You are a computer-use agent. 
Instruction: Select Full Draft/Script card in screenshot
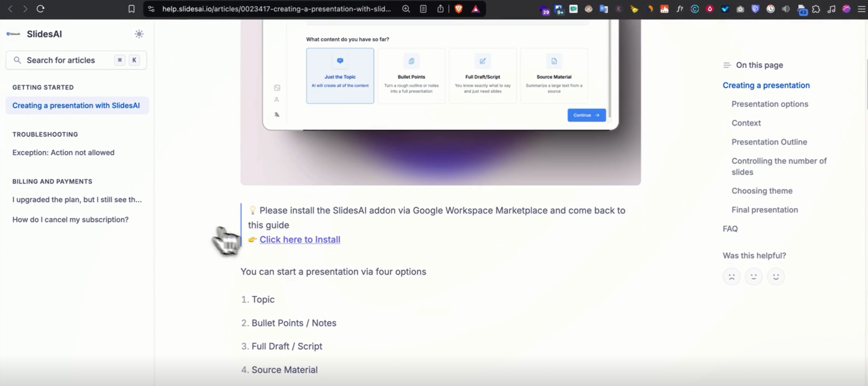(x=483, y=76)
